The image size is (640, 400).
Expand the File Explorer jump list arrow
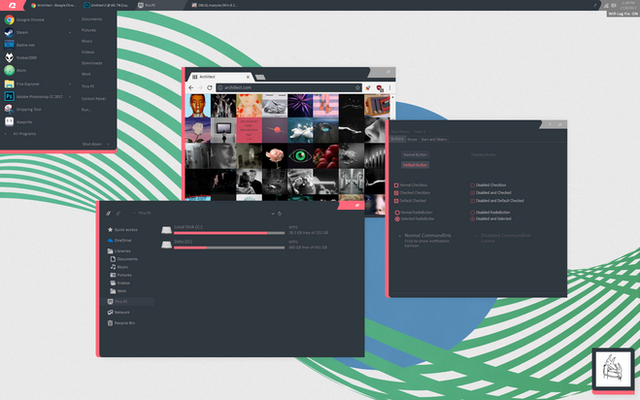tap(70, 84)
